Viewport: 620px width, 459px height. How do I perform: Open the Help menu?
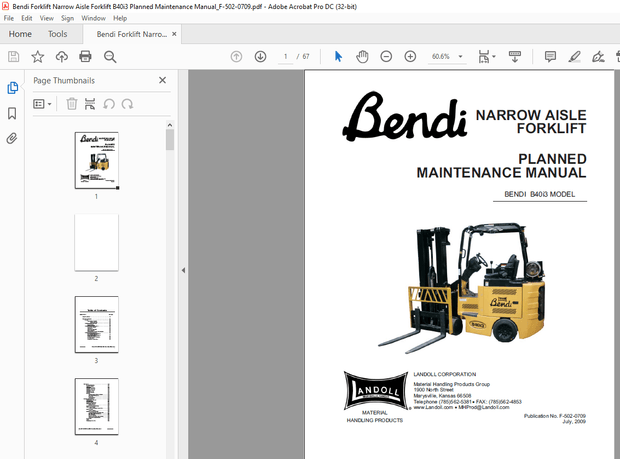[120, 18]
